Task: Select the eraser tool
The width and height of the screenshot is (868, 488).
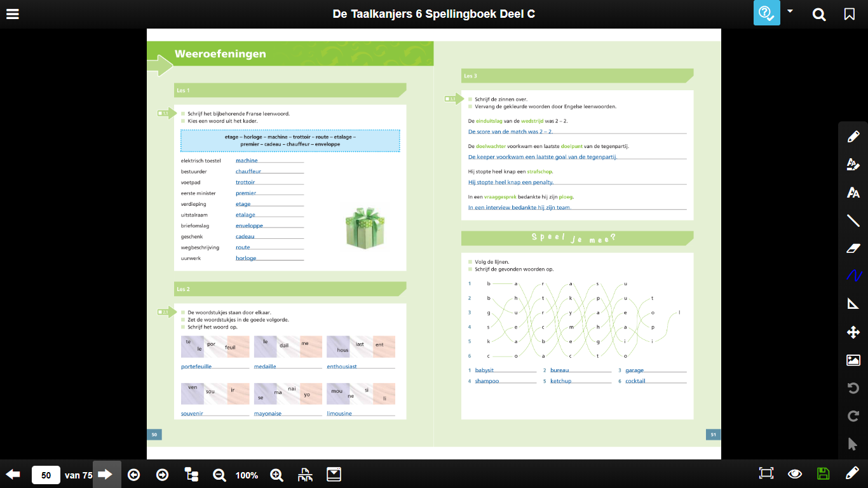Action: (x=853, y=248)
